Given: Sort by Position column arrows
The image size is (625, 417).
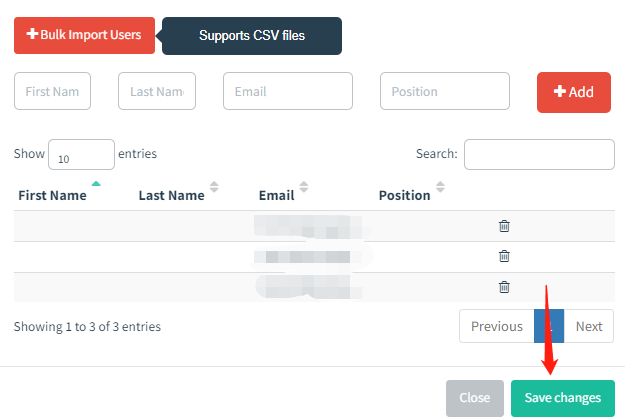Looking at the screenshot, I should [440, 187].
